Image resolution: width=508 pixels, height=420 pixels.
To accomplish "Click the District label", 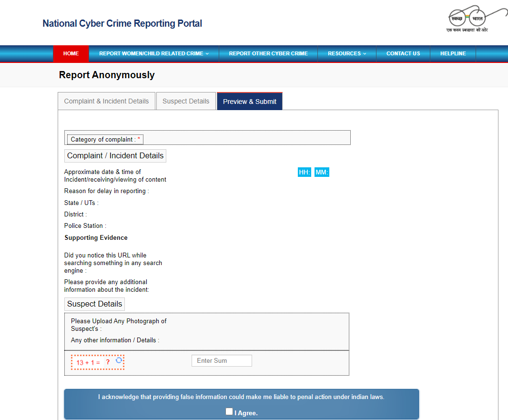I will coord(75,214).
